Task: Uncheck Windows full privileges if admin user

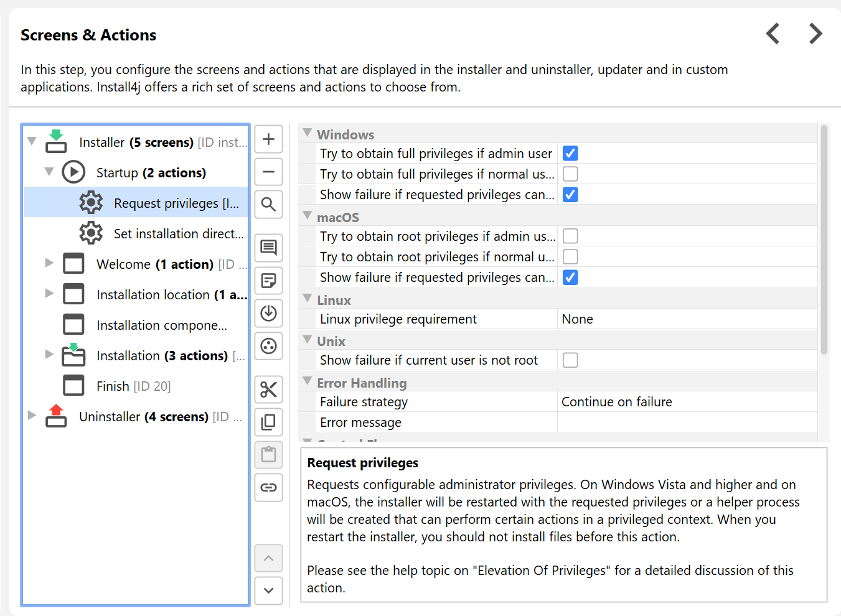Action: coord(570,154)
